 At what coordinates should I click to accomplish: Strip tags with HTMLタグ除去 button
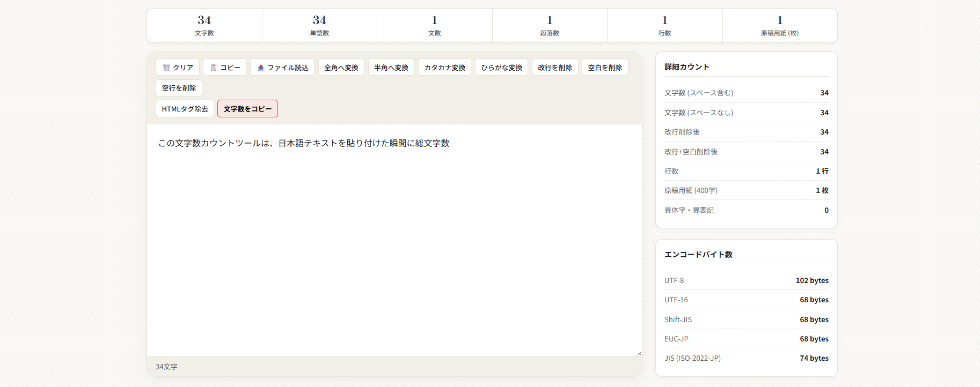coord(185,109)
